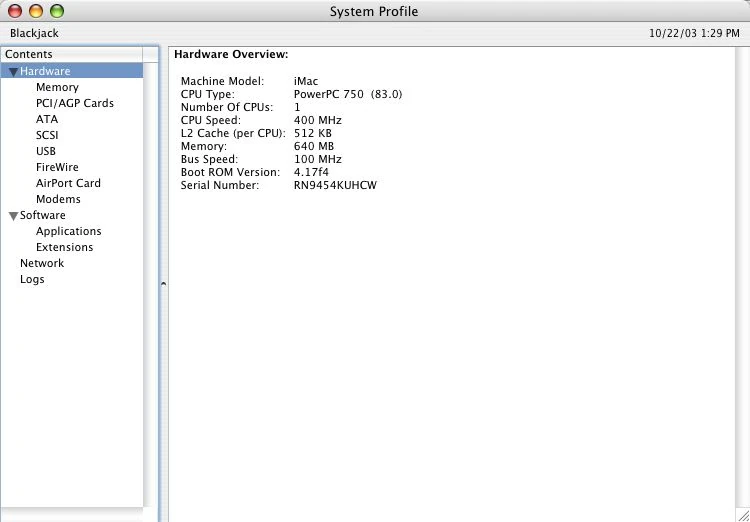Open the Logs section

32,279
